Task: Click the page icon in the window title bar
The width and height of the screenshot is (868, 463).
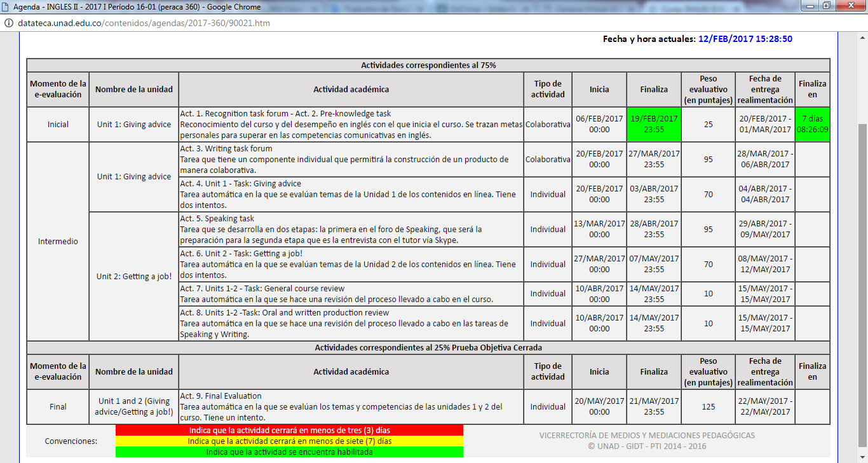Action: click(6, 7)
